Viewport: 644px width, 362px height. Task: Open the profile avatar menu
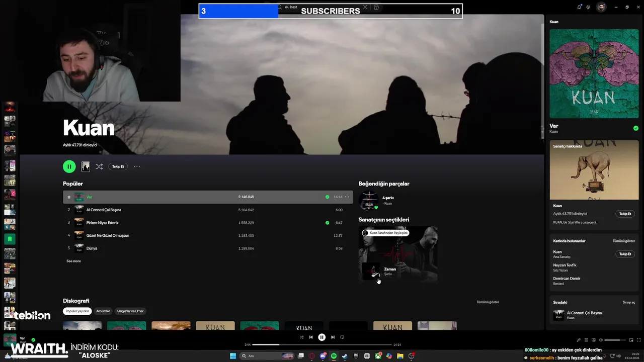601,7
